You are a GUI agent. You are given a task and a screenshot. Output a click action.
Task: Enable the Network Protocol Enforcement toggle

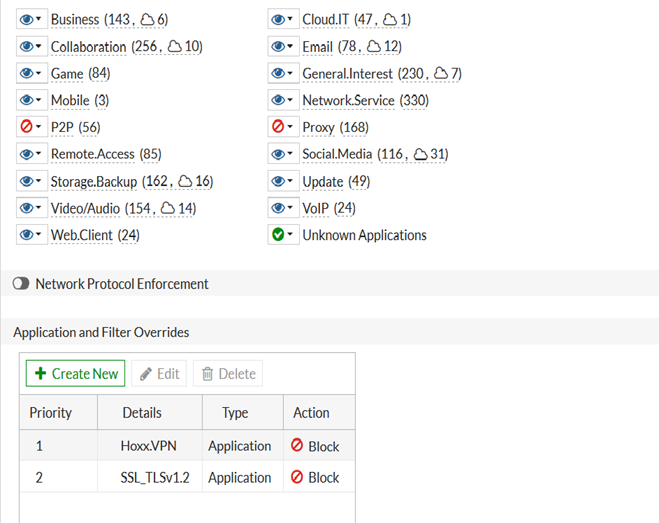click(x=20, y=284)
